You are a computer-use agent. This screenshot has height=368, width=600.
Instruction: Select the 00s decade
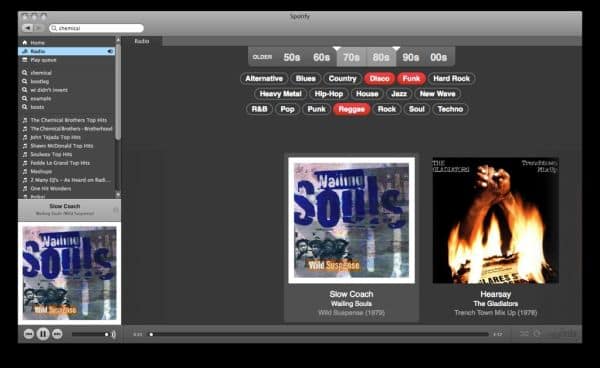click(x=439, y=57)
